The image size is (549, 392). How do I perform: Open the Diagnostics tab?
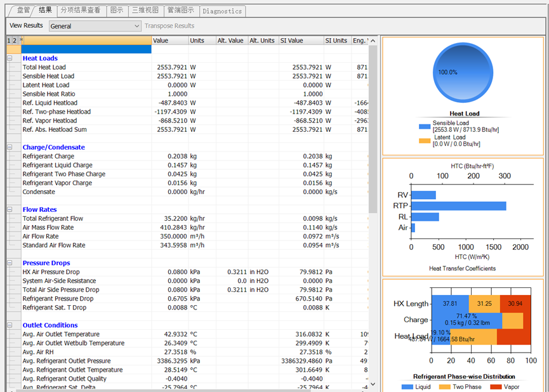(x=222, y=11)
